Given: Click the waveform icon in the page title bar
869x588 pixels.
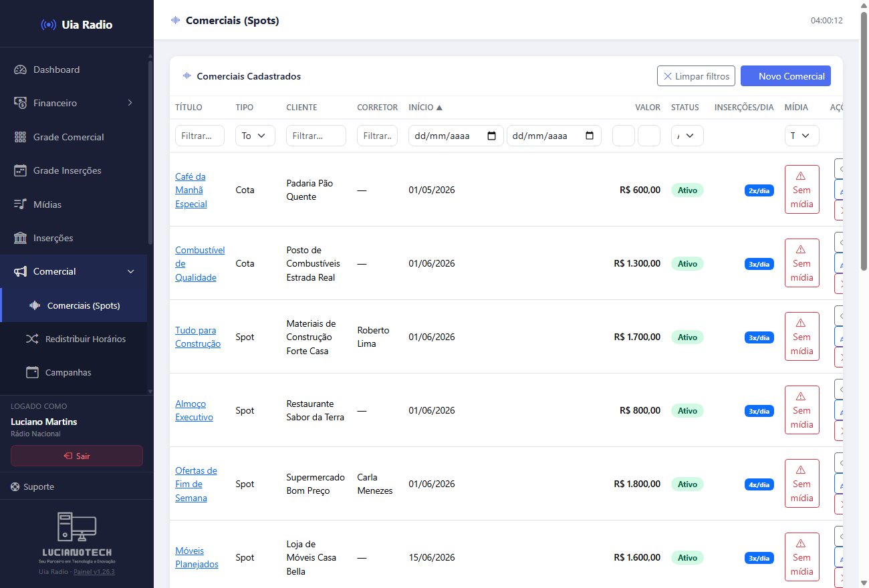Looking at the screenshot, I should (x=176, y=20).
